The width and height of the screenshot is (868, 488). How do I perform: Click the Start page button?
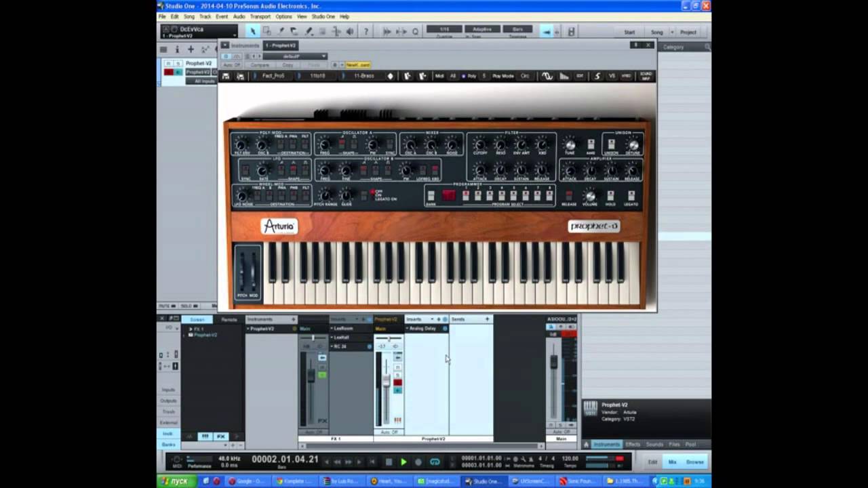[x=630, y=32]
